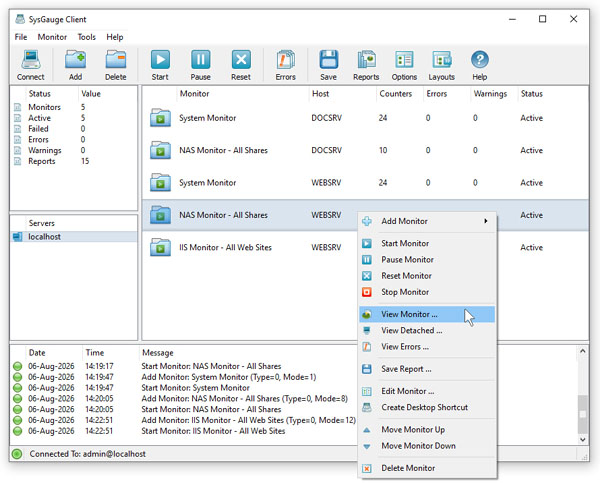
Task: Choose Pause Monitor from context menu
Action: click(427, 260)
